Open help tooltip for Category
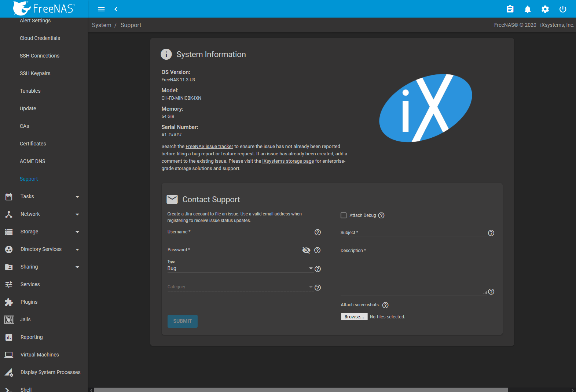Screen dimensions: 576x392 point(318,288)
